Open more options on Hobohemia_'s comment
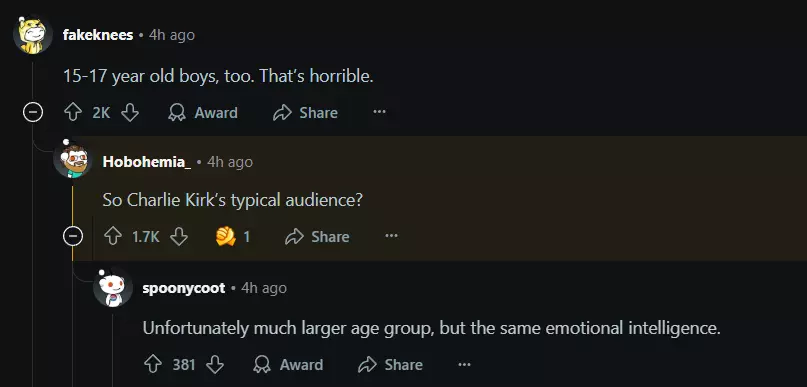807x387 pixels. coord(391,236)
